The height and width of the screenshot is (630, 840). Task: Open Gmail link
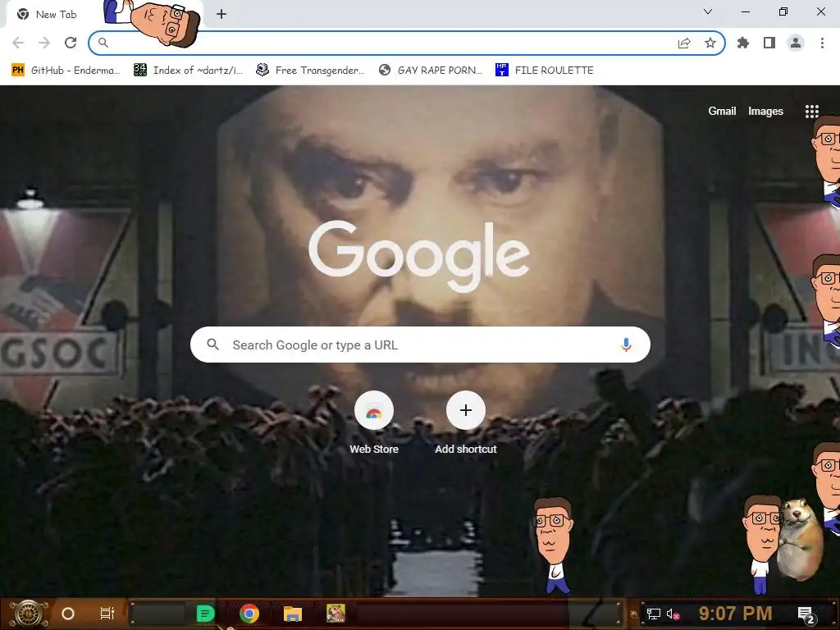point(722,112)
